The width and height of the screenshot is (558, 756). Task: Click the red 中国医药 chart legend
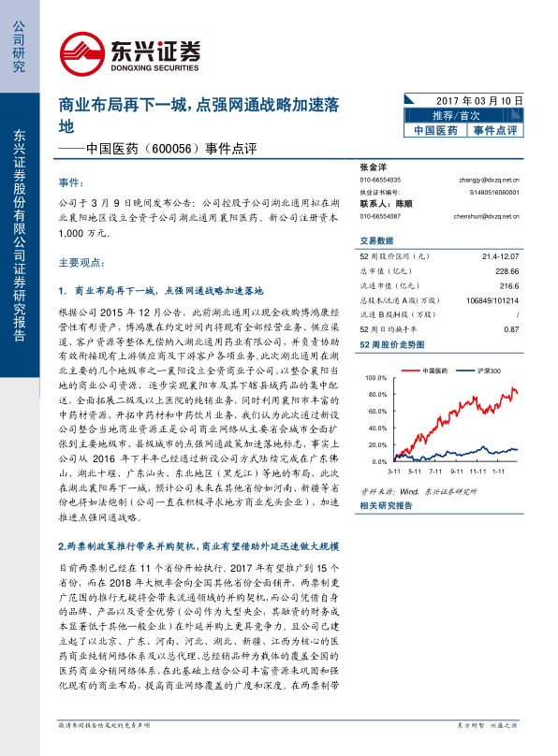pos(424,371)
